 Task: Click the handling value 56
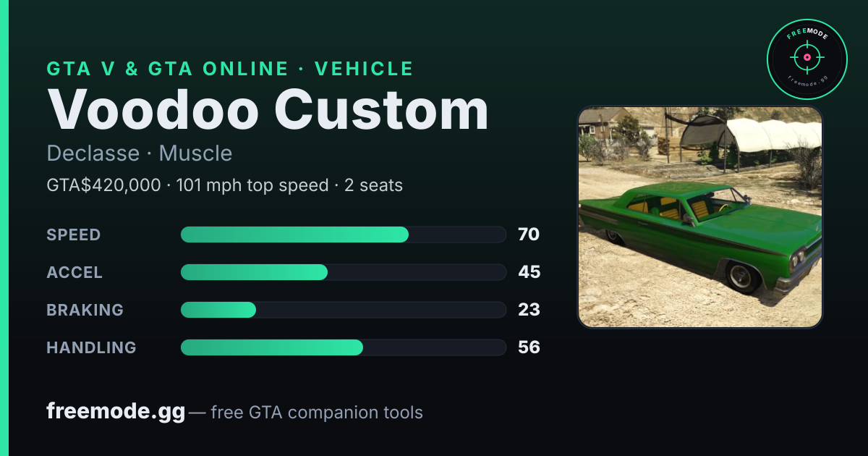point(529,347)
